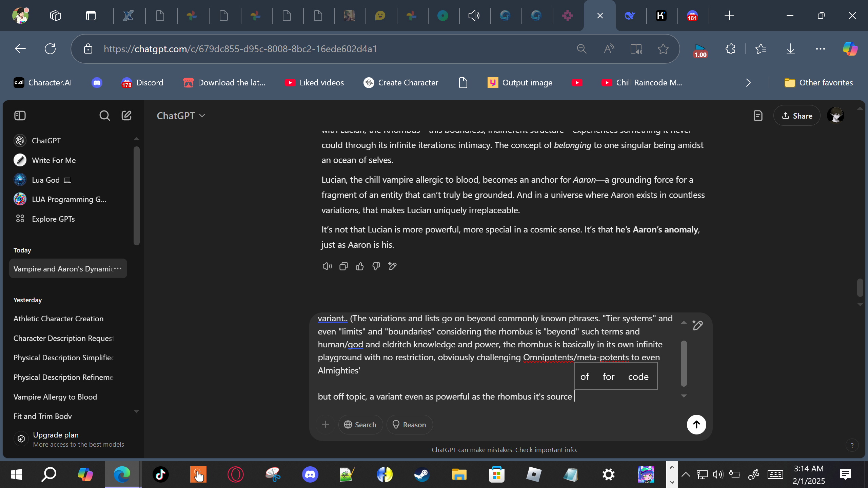Image resolution: width=868 pixels, height=488 pixels.
Task: Click Upgrade plan link
Action: point(56,435)
